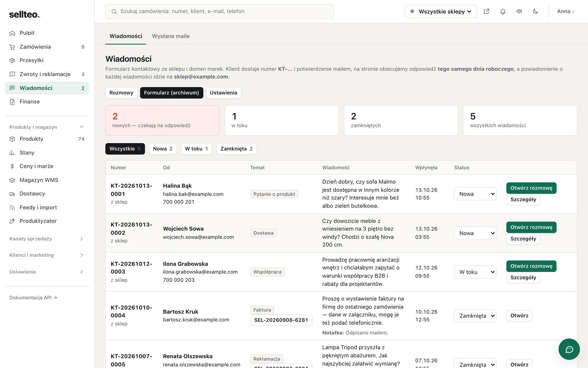
Task: Click Szczegóły for Wojciech Sowa
Action: pyautogui.click(x=523, y=239)
